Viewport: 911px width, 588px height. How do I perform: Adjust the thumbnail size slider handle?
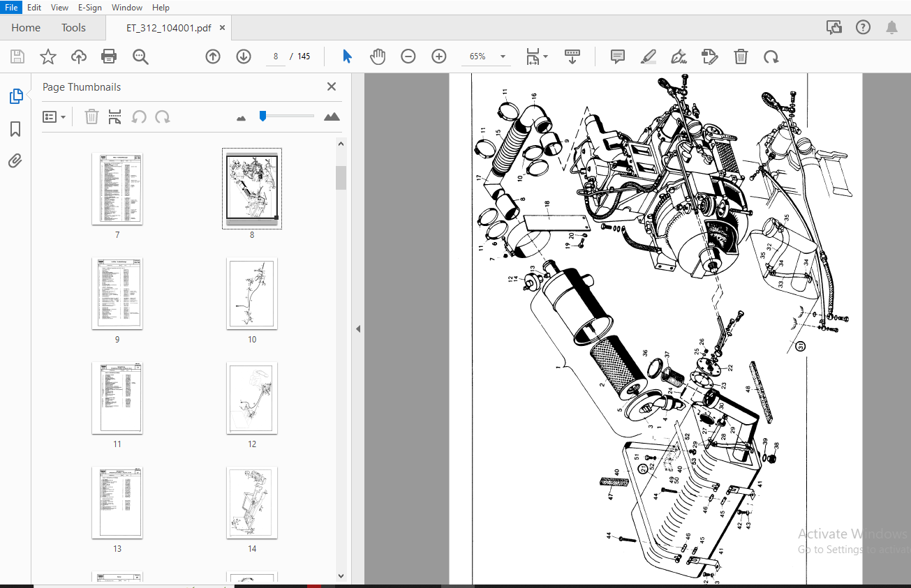click(262, 116)
